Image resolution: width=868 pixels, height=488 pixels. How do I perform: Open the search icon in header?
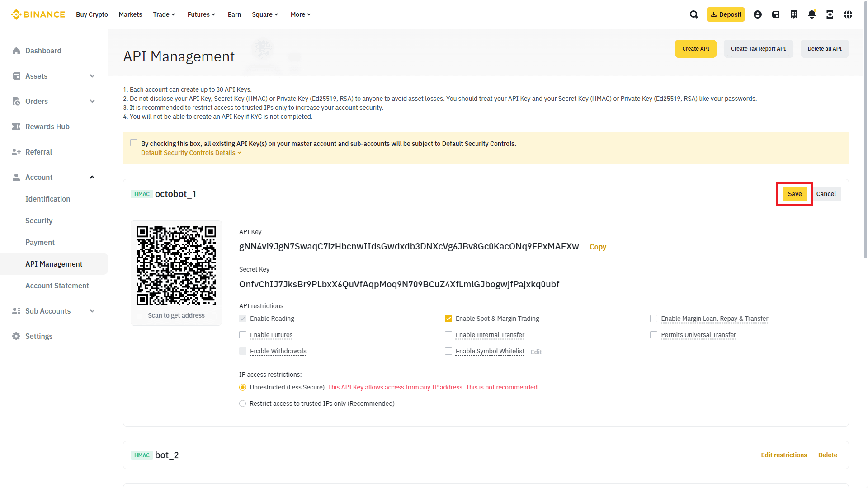pos(694,14)
